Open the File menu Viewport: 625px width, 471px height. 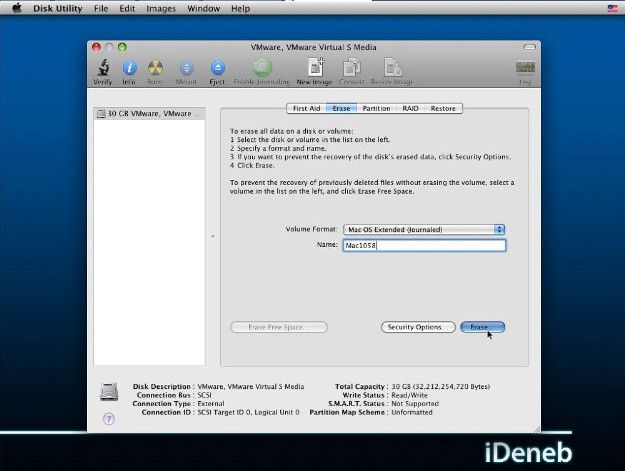click(101, 8)
